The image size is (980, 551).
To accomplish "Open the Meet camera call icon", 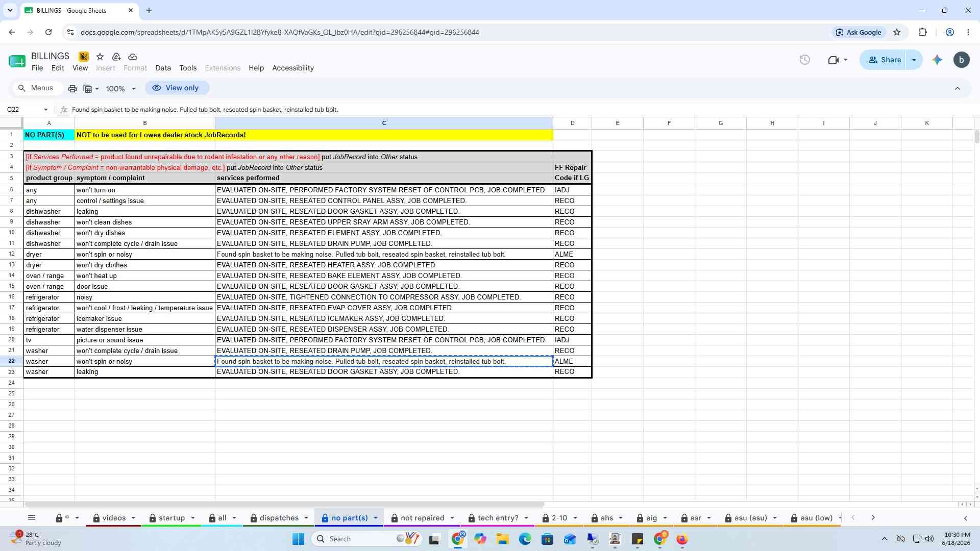I will [837, 60].
